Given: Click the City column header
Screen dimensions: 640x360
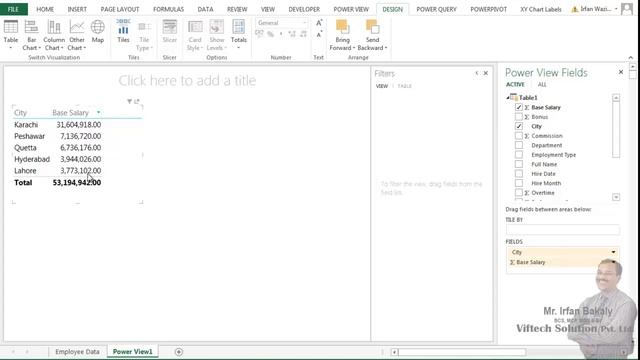Looking at the screenshot, I should pos(20,113).
